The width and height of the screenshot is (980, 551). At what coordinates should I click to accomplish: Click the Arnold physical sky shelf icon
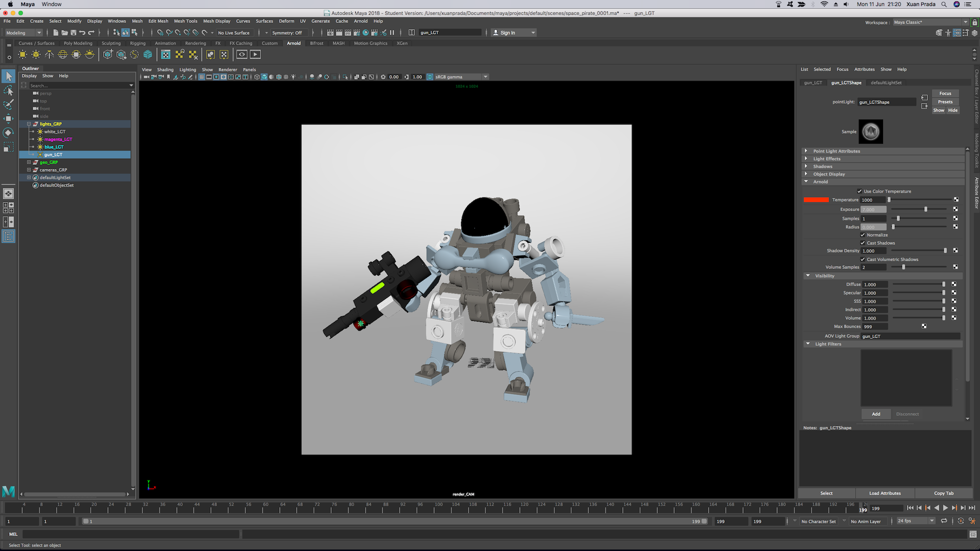coord(89,54)
